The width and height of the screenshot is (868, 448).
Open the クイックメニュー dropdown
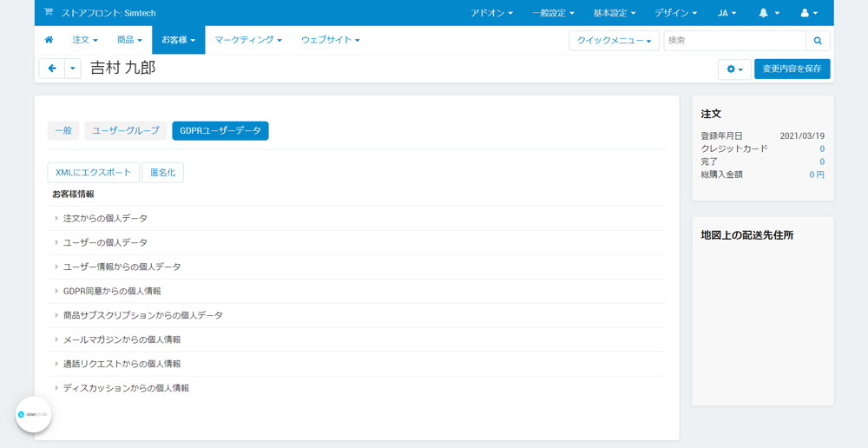click(614, 41)
